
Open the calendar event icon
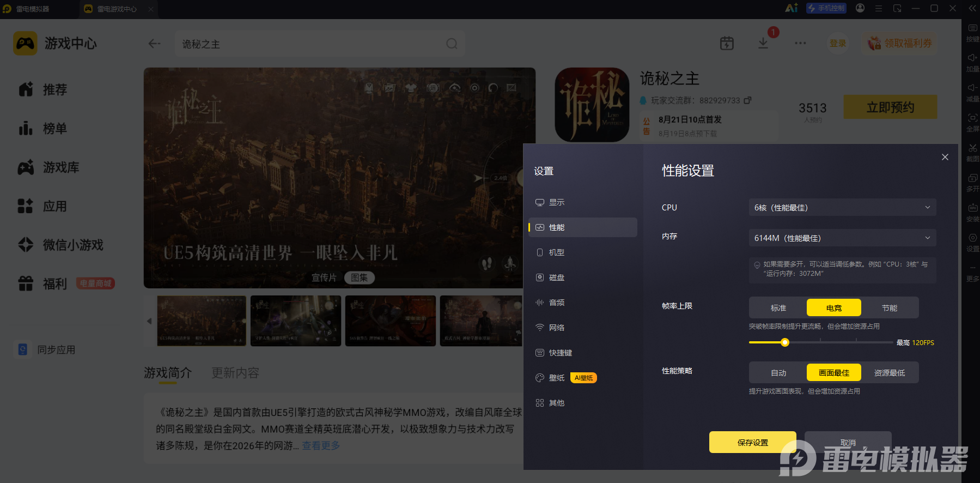727,43
